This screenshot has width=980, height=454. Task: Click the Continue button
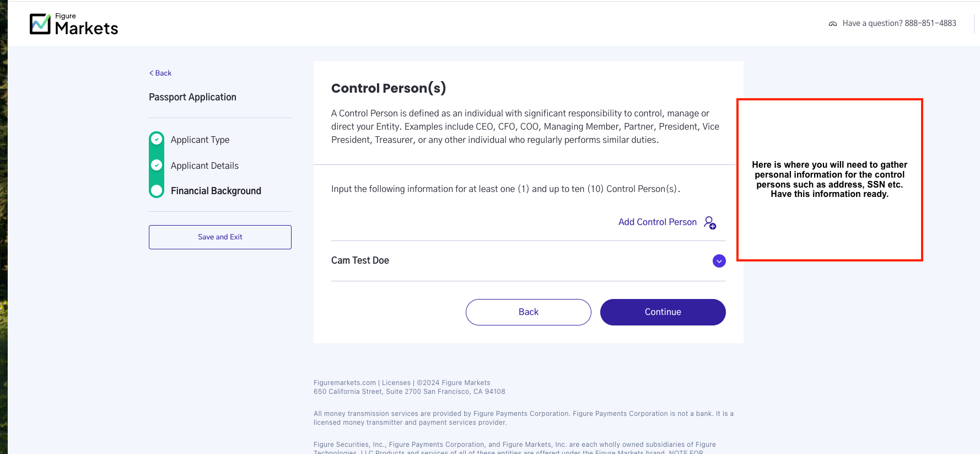click(663, 312)
